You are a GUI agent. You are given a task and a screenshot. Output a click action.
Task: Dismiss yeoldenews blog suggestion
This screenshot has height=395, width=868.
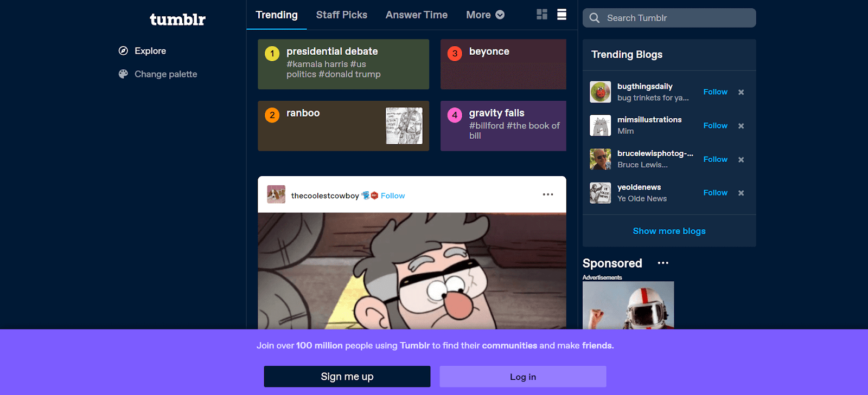coord(741,193)
